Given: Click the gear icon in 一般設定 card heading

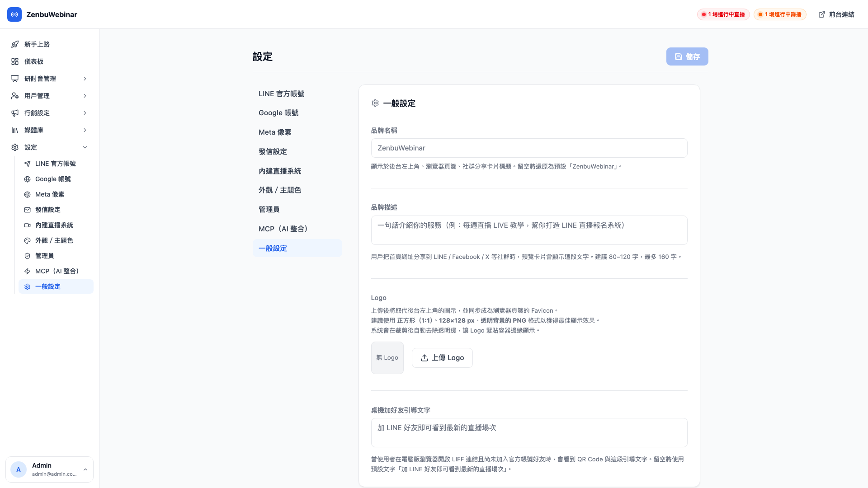Looking at the screenshot, I should pos(375,103).
